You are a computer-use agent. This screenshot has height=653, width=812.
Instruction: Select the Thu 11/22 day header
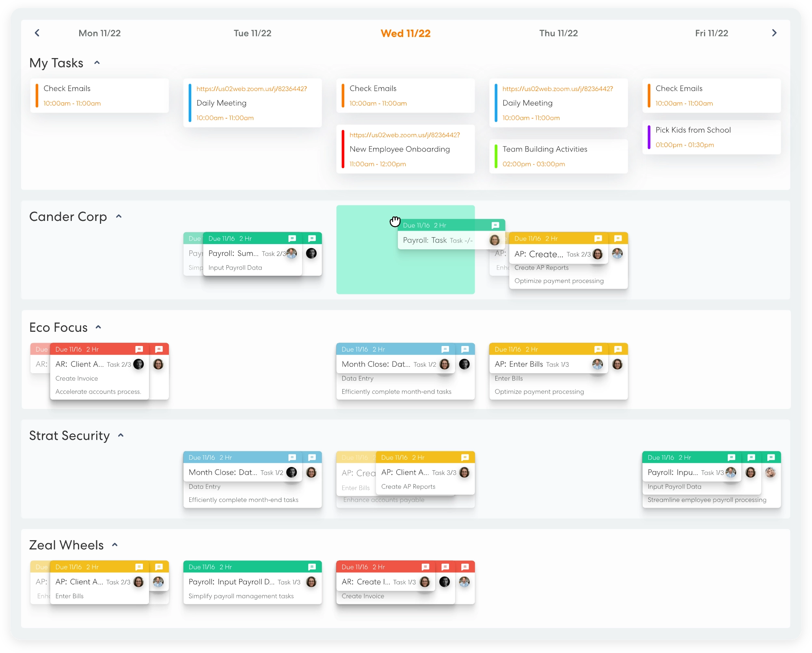pos(559,33)
